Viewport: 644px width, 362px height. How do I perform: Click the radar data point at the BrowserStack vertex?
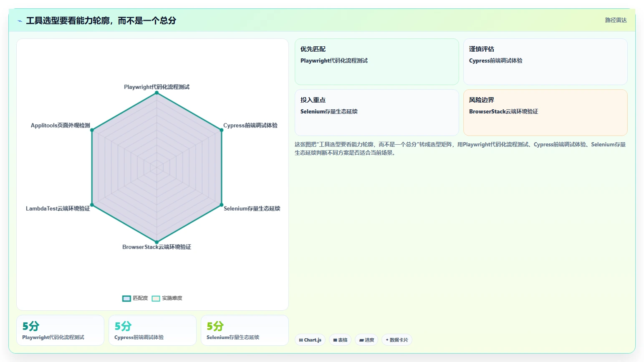point(157,242)
